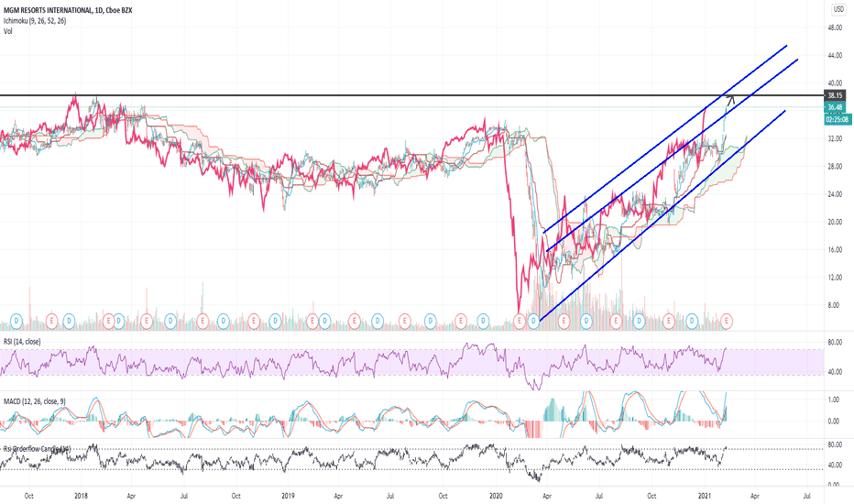Image resolution: width=854 pixels, height=504 pixels.
Task: Click the Cboe BZX exchange label
Action: coord(119,10)
